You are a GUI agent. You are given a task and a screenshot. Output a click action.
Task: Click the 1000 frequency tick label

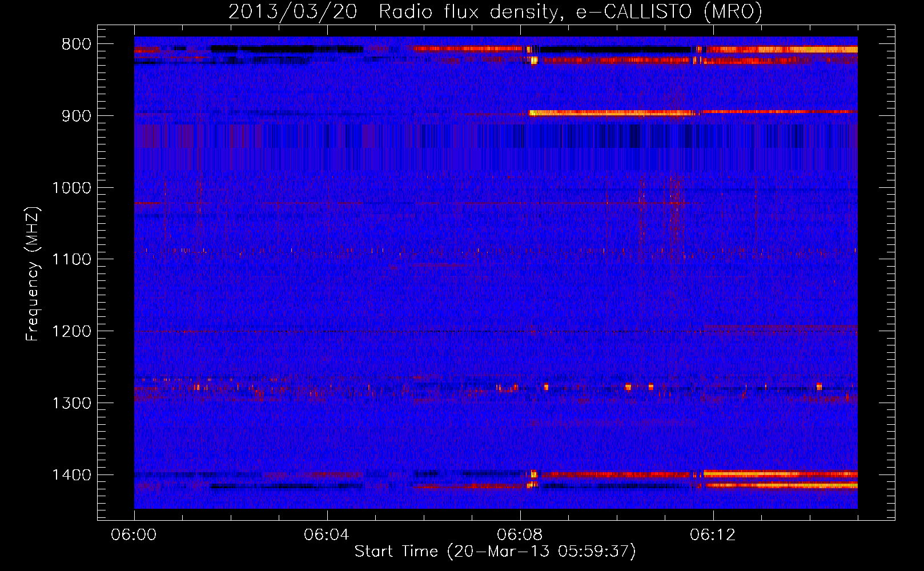coord(71,188)
